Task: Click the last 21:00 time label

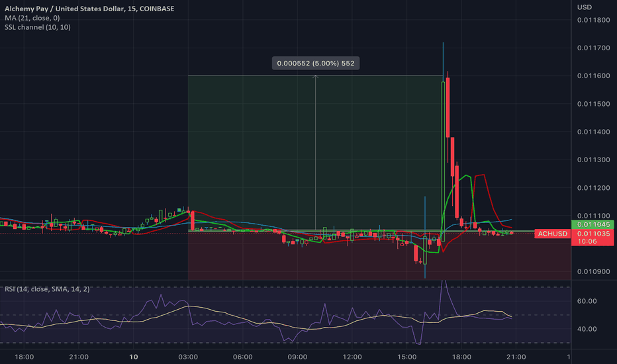Action: [x=516, y=357]
